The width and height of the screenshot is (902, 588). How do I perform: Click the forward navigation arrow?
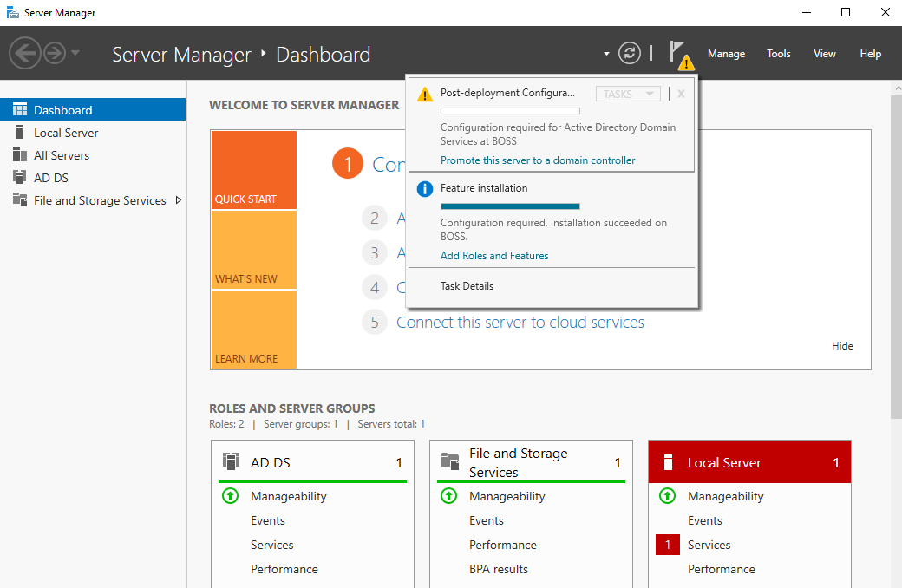click(55, 54)
